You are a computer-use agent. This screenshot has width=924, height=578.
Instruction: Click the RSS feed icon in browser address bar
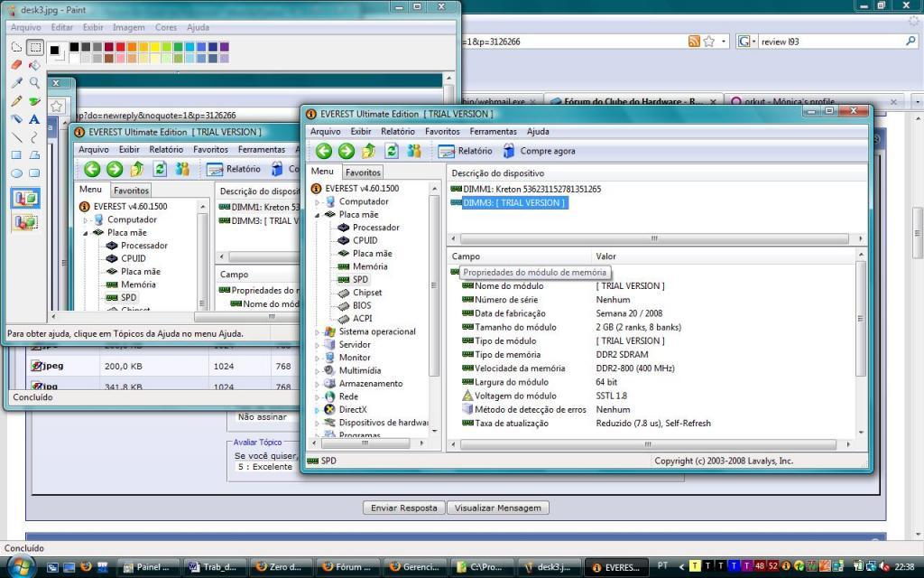(694, 42)
